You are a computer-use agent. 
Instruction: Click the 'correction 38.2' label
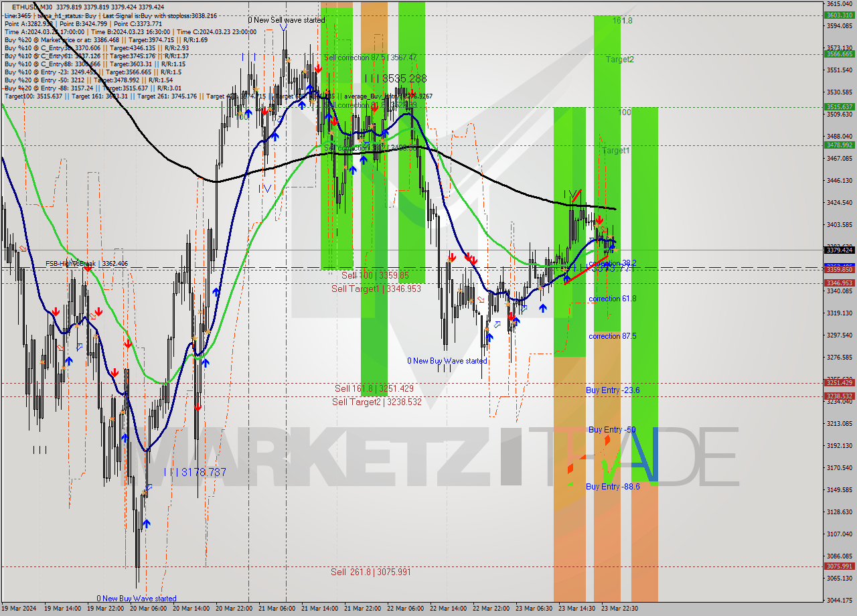613,263
